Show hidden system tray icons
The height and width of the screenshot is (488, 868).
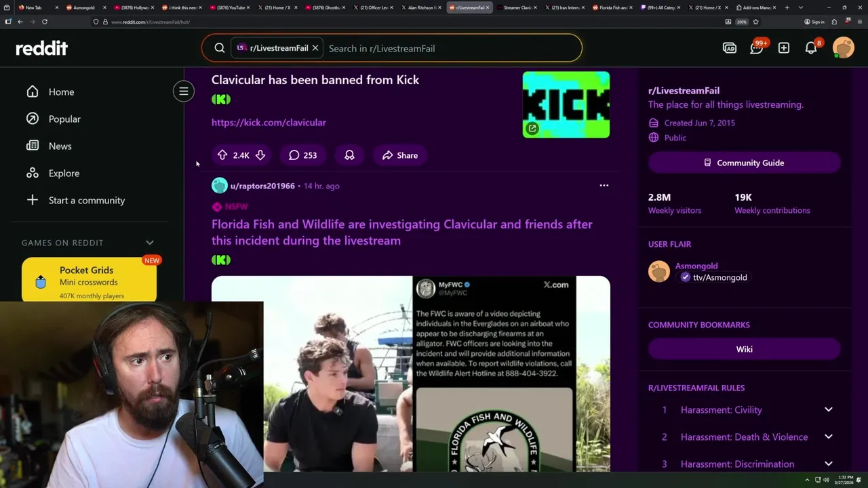tap(807, 480)
